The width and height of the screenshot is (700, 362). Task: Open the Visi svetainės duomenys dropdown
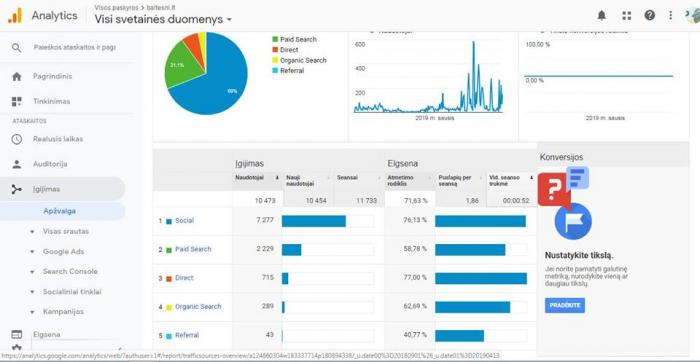[x=163, y=19]
